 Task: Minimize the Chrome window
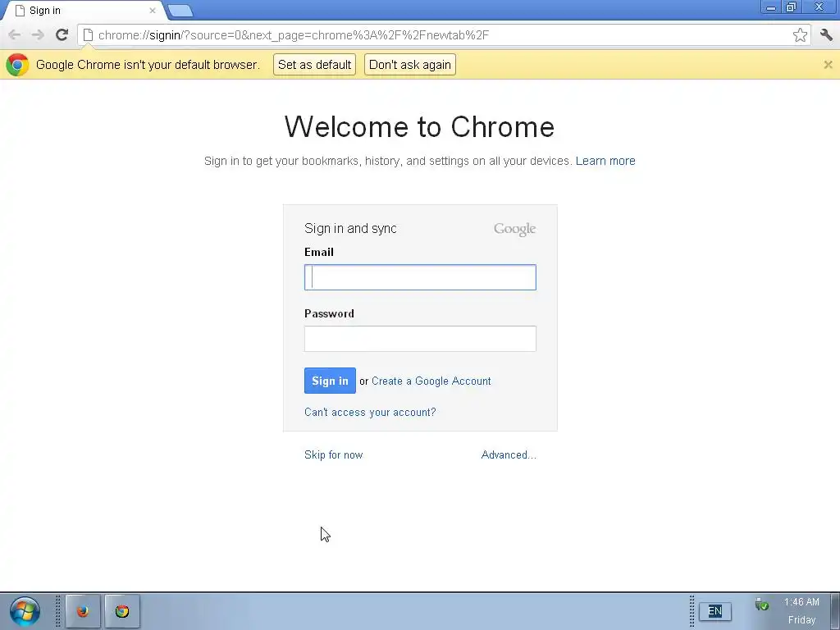(x=771, y=7)
